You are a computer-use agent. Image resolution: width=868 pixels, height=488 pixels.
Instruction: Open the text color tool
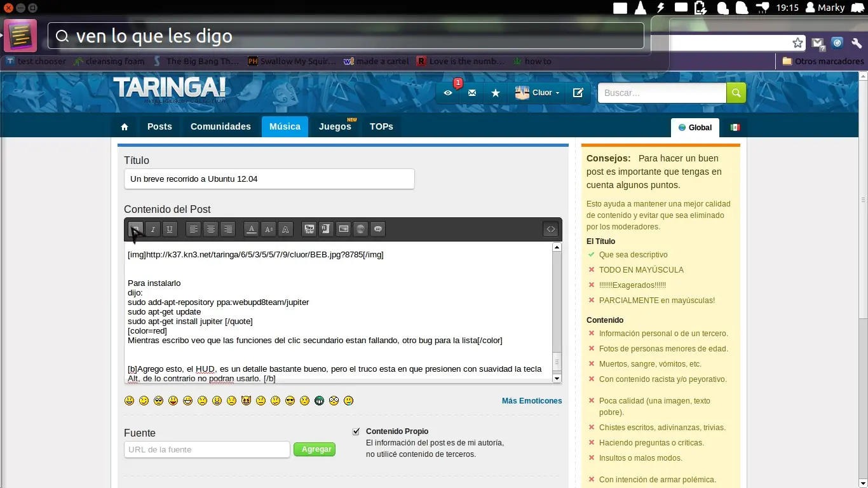[251, 229]
